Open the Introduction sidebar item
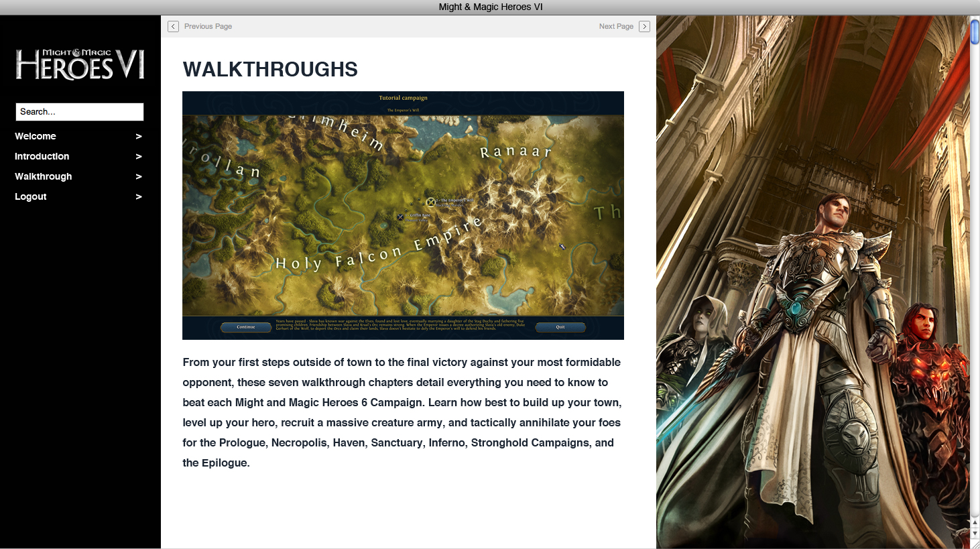The image size is (980, 549). pyautogui.click(x=42, y=156)
